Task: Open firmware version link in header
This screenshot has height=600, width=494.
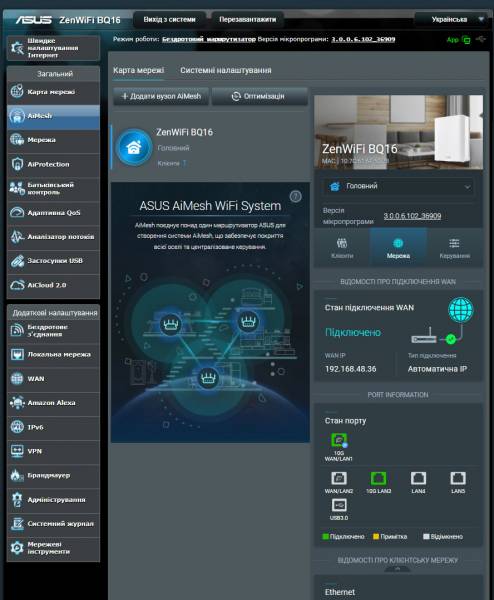Action: 363,39
